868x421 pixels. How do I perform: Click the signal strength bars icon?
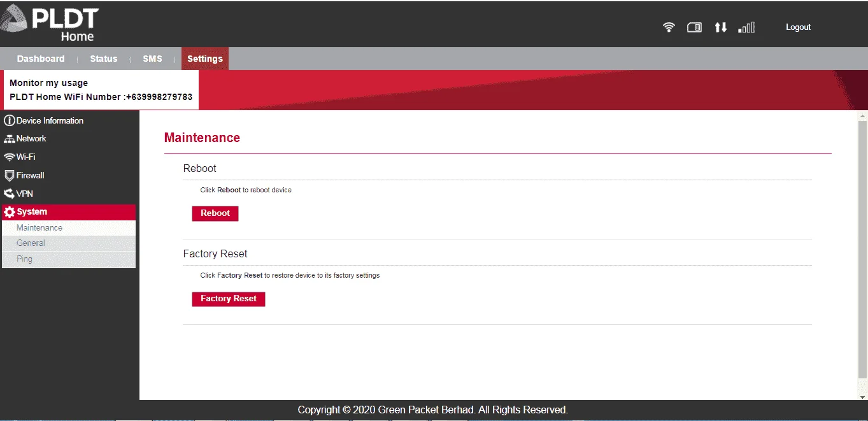[746, 27]
